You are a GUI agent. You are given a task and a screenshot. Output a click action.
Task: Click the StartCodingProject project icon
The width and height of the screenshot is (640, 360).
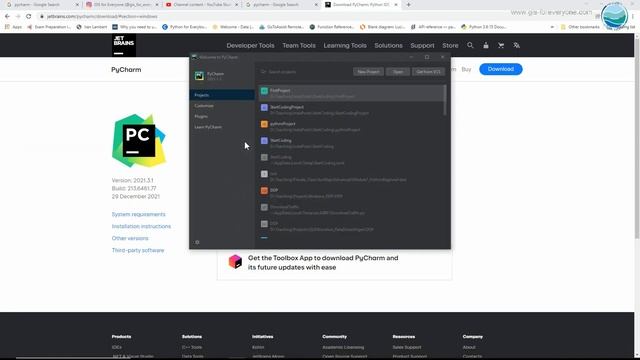(264, 108)
